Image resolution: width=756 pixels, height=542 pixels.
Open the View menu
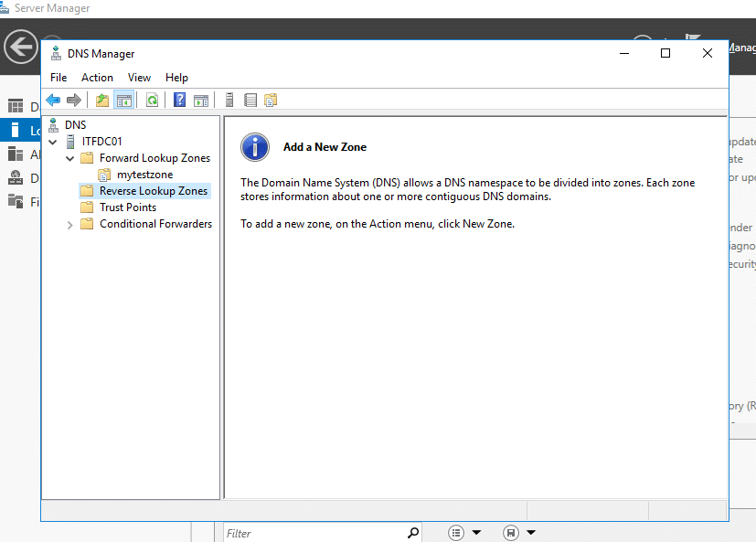coord(139,78)
